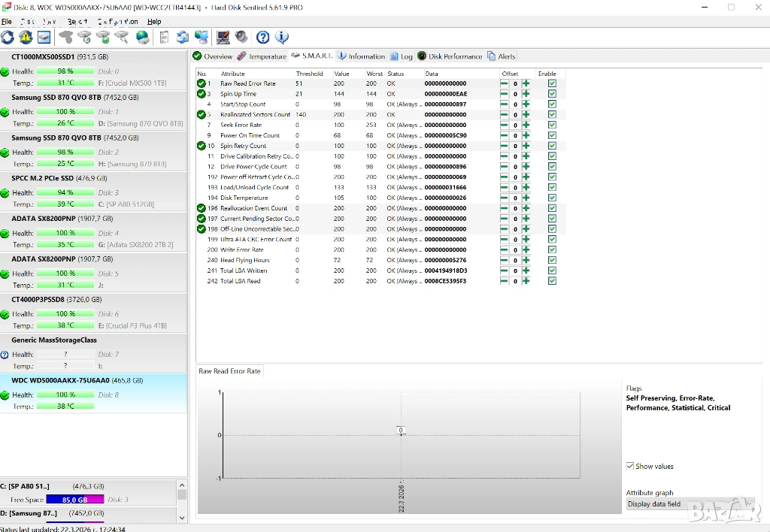
Task: Click the network computers toolbar icon
Action: [201, 37]
